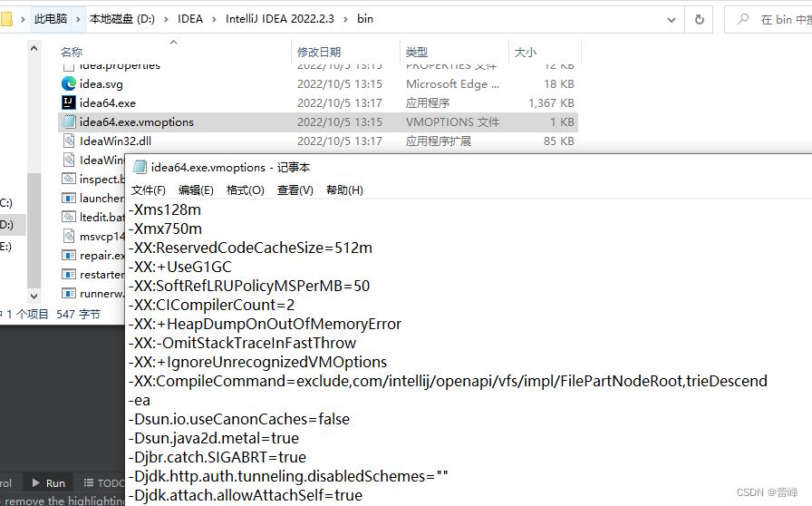Go to IntelliJ IDEA 2022.2.3 in the breadcrumb
Screen dimensions: 812x506
280,19
